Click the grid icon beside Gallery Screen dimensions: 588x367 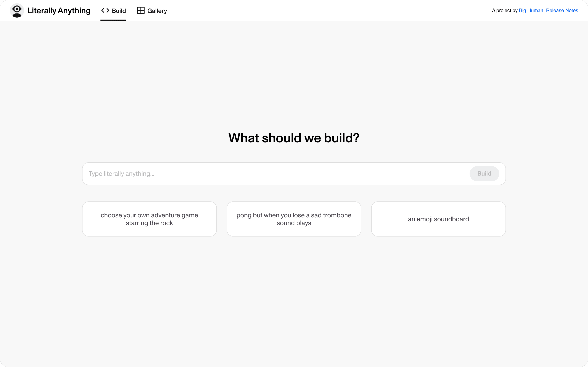(141, 10)
